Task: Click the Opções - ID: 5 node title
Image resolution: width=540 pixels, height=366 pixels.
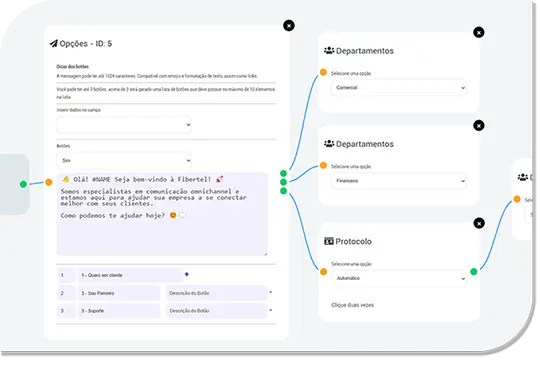Action: [86, 43]
